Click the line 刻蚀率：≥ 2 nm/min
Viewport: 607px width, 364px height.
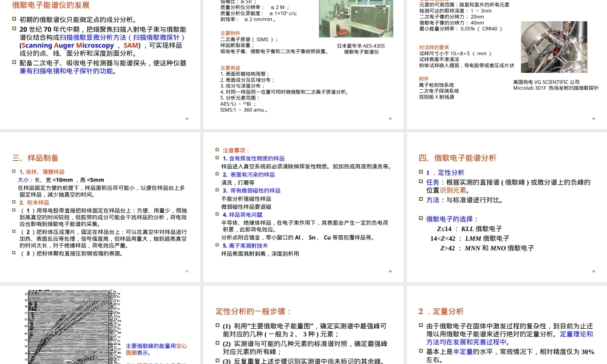(x=248, y=19)
